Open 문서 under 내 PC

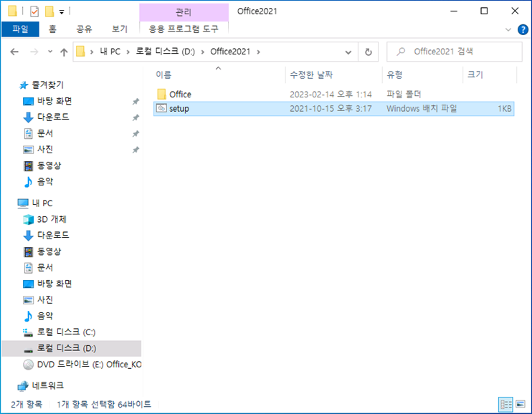click(x=45, y=267)
